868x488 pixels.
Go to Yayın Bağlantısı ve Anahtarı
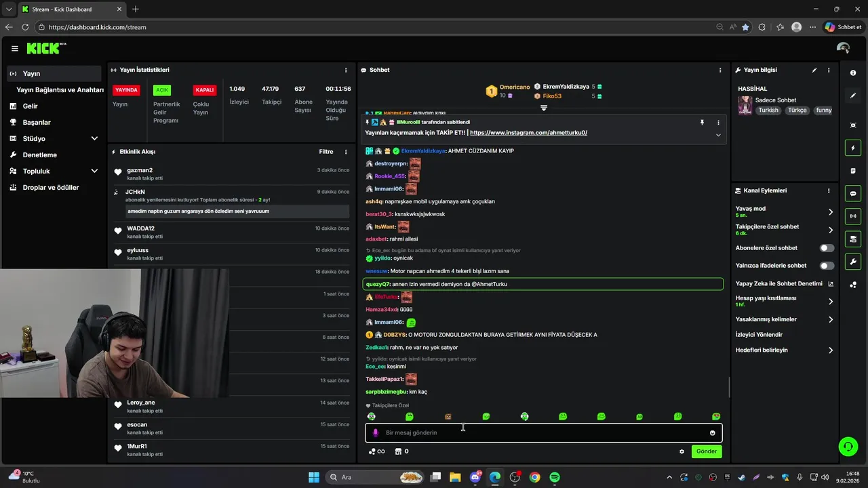pos(60,89)
